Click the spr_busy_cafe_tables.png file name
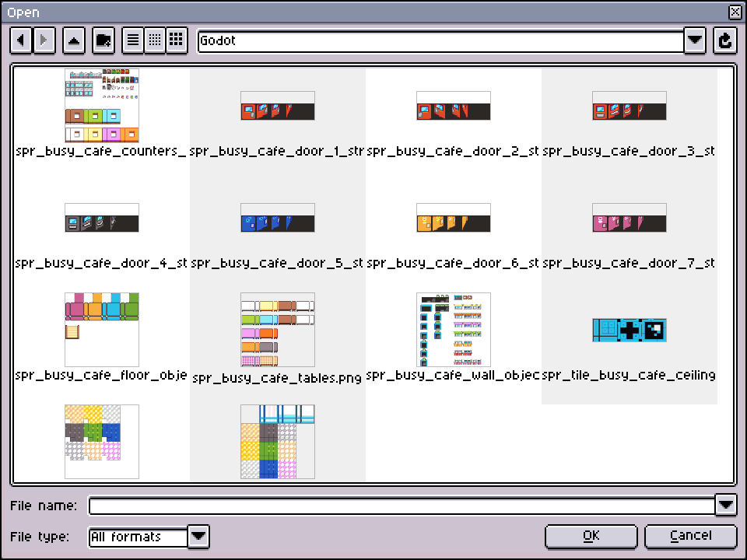The width and height of the screenshot is (747, 560). [x=277, y=378]
